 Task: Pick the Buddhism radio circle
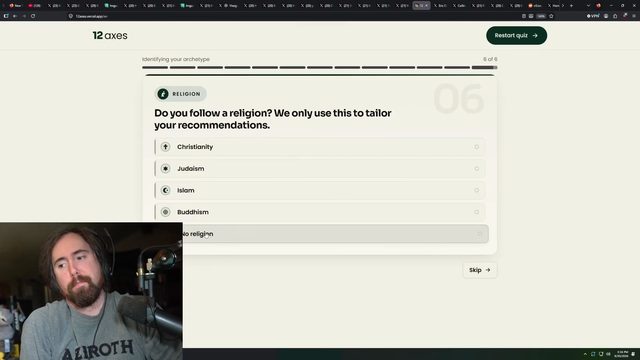click(x=476, y=212)
